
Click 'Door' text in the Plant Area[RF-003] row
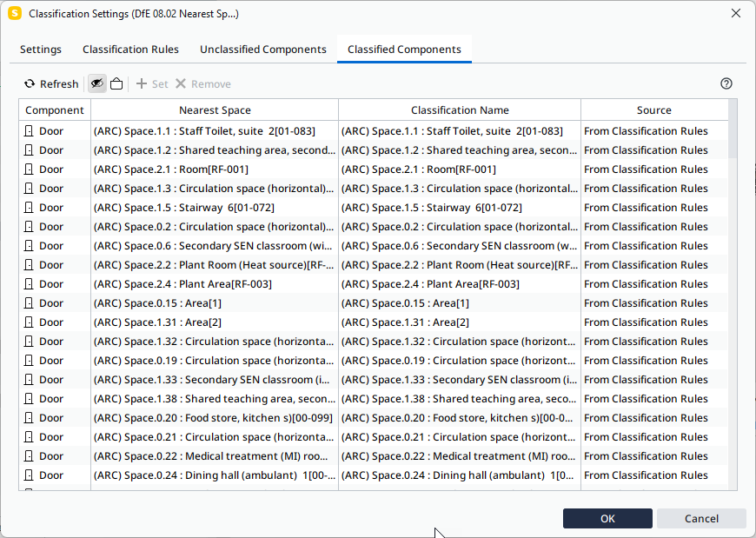[x=51, y=284]
